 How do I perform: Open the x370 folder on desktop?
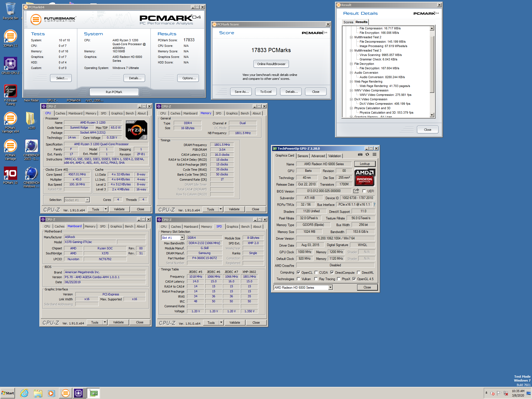click(31, 121)
